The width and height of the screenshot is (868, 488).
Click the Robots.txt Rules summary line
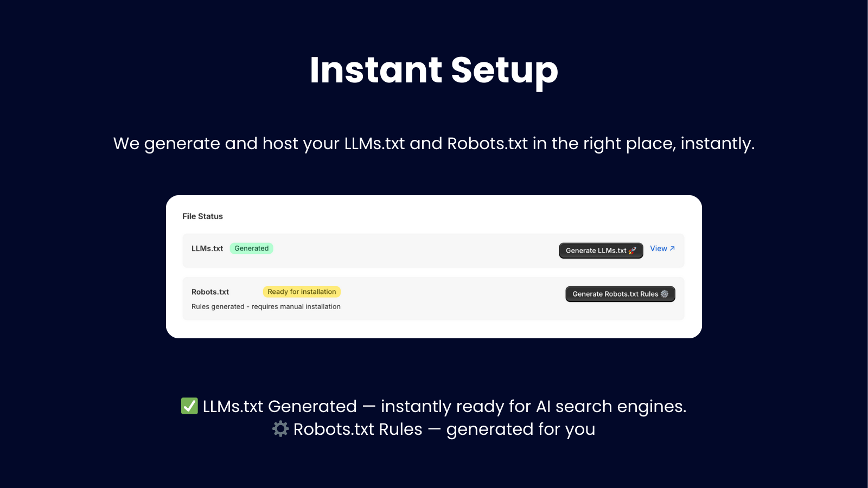[434, 429]
